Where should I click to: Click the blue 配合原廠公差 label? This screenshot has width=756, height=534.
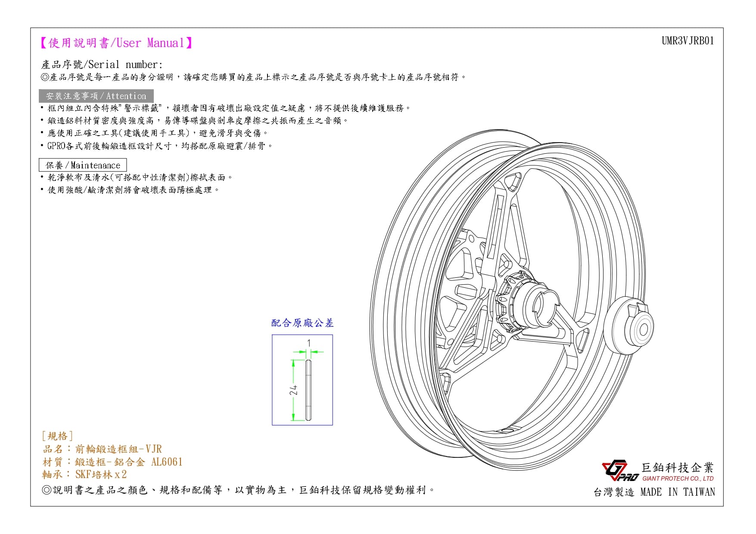302,323
